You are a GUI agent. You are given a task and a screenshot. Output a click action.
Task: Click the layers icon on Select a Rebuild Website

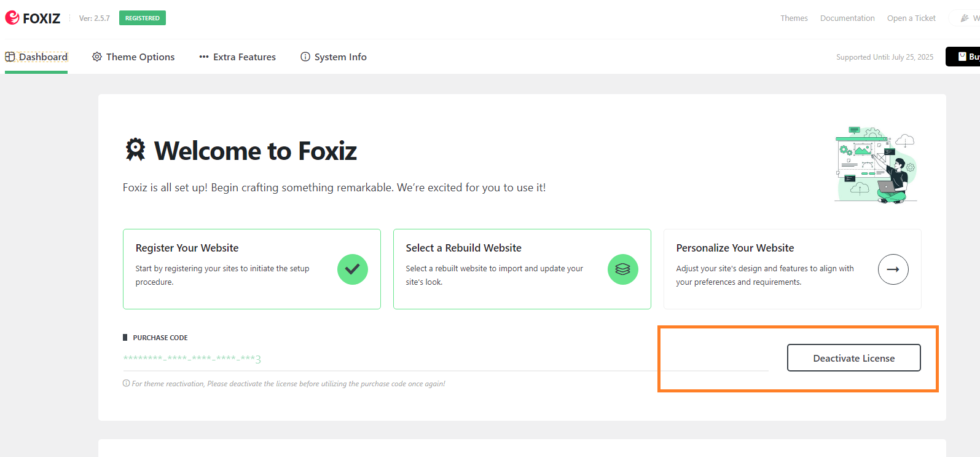623,269
